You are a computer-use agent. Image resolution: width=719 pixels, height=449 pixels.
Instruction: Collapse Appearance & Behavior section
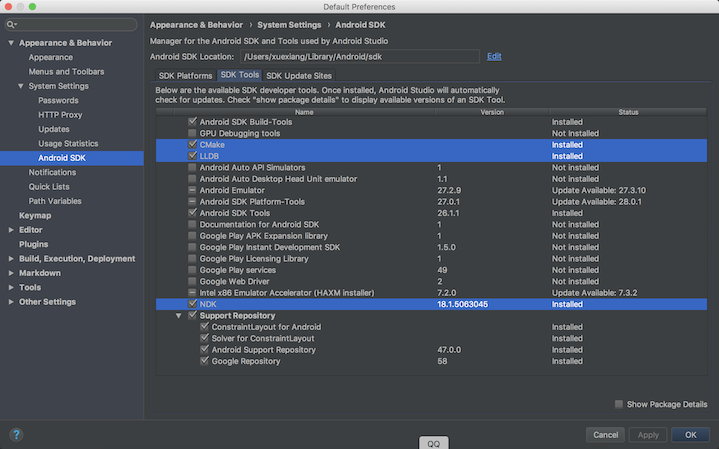click(11, 43)
